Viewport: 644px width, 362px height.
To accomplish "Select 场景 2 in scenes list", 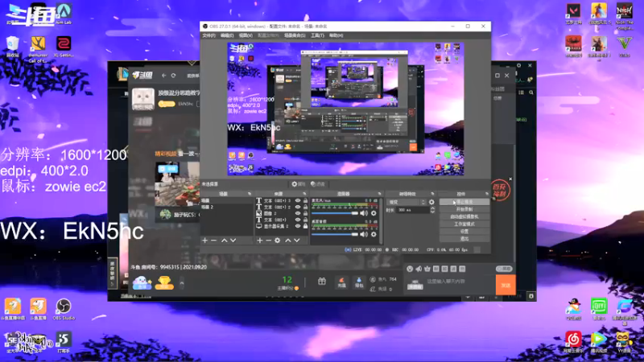I will point(227,208).
